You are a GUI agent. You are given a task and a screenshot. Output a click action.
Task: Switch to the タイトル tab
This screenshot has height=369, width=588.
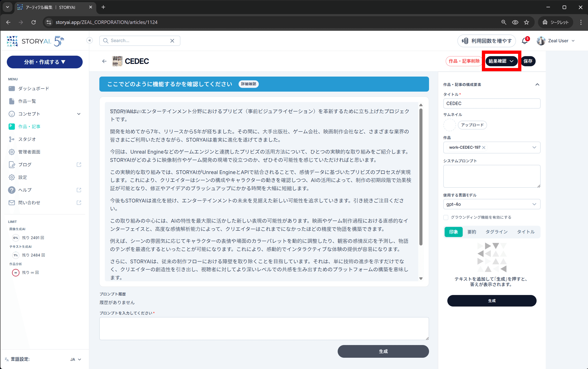pos(526,232)
